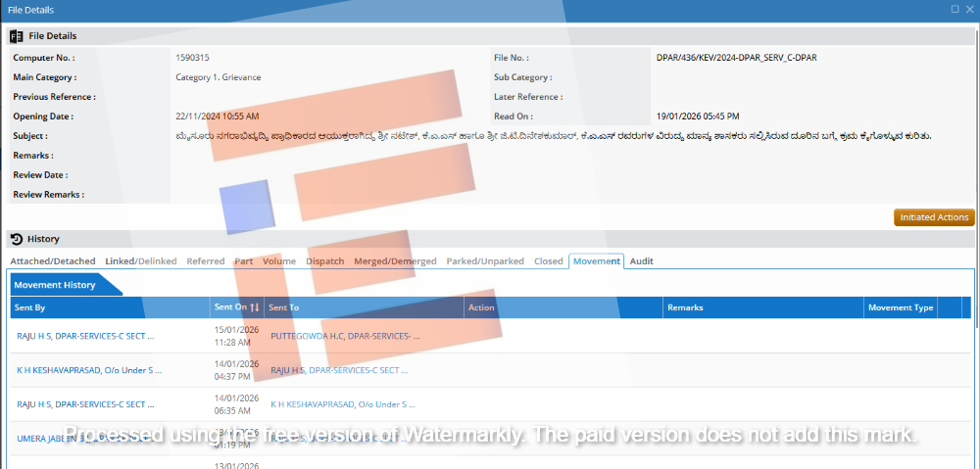Screen dimensions: 980x469
Task: Click the Movement Type column header
Action: pos(900,307)
